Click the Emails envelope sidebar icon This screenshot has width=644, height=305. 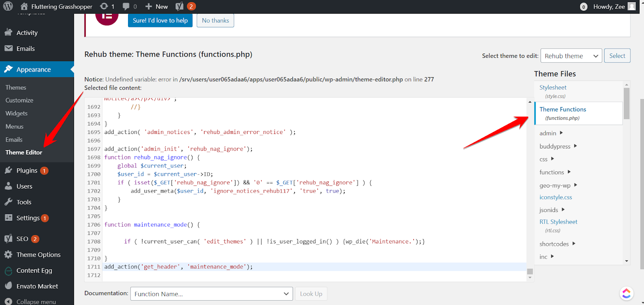click(8, 48)
